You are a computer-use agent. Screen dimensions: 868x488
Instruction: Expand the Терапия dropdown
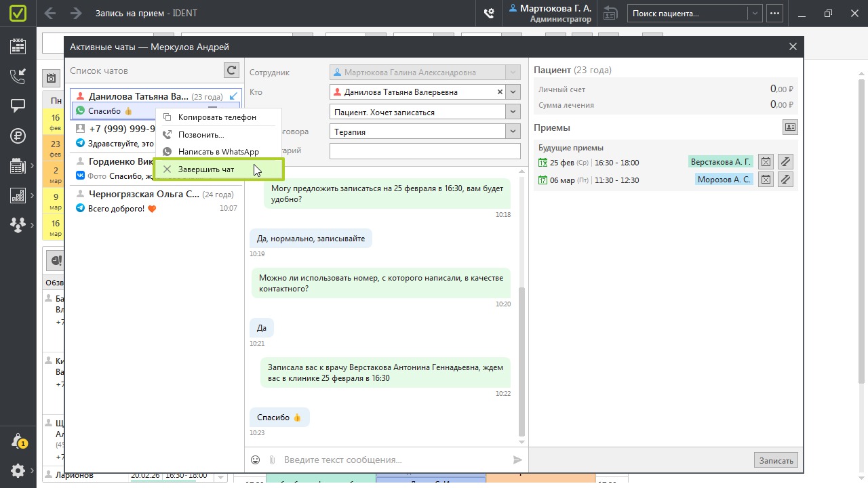click(x=513, y=132)
